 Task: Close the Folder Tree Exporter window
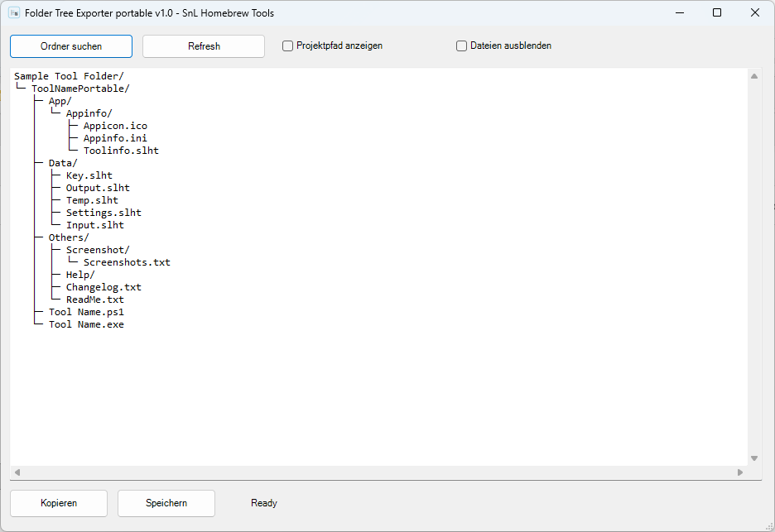pos(755,13)
